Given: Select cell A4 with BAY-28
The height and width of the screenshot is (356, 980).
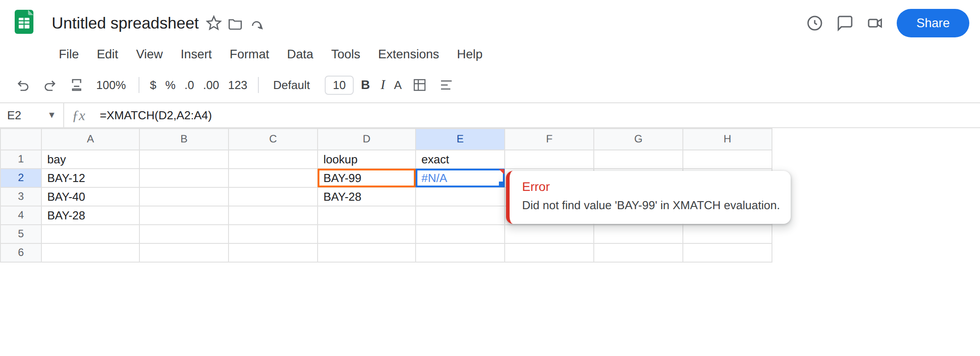Looking at the screenshot, I should coord(90,215).
